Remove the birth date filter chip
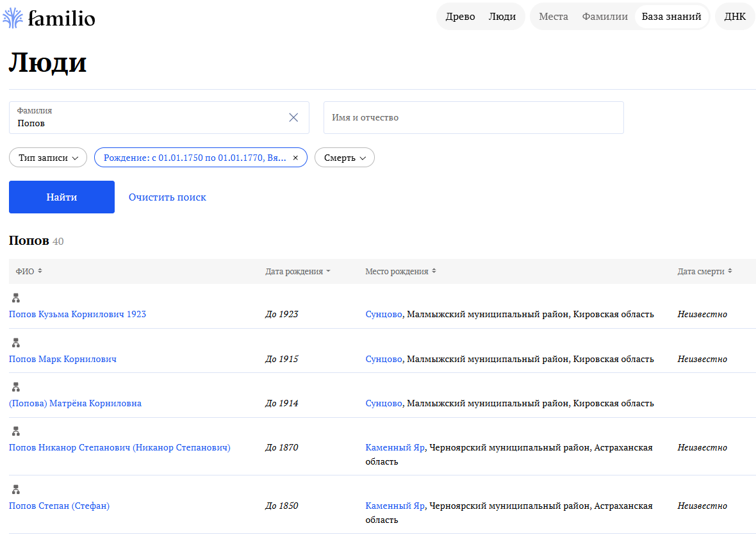The height and width of the screenshot is (537, 756). point(295,158)
